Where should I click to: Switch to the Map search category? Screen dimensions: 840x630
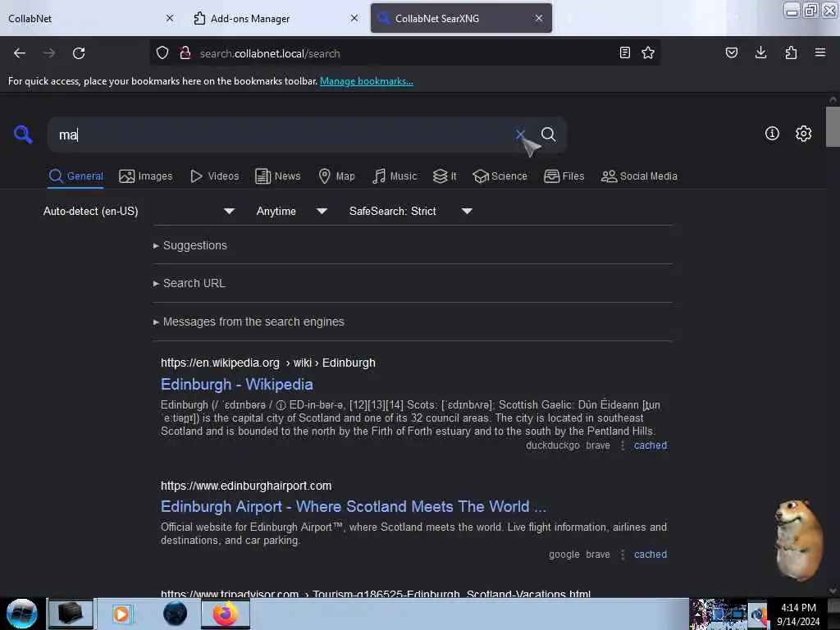coord(336,176)
